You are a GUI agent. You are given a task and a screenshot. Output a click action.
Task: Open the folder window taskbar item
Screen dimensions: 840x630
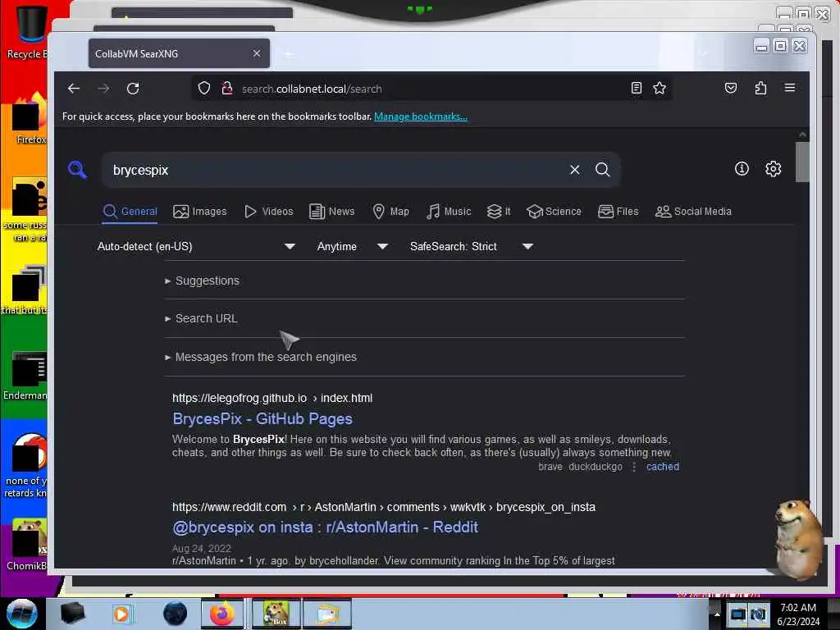[327, 614]
